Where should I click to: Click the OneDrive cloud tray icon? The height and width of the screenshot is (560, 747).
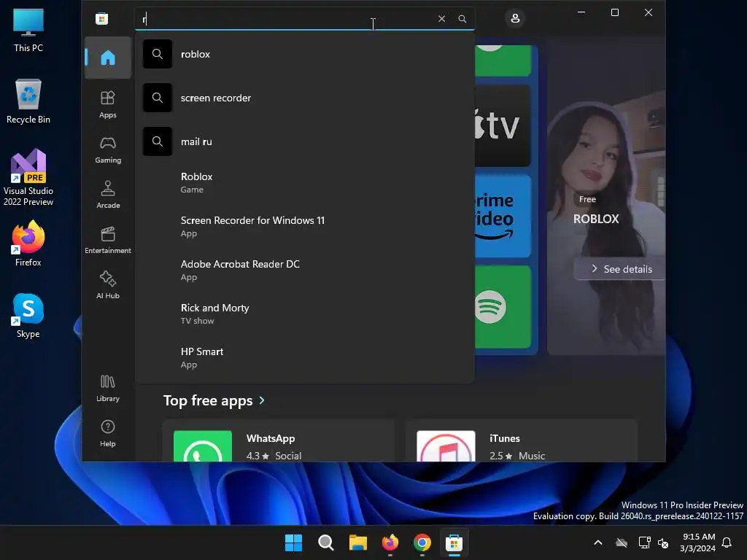click(622, 542)
